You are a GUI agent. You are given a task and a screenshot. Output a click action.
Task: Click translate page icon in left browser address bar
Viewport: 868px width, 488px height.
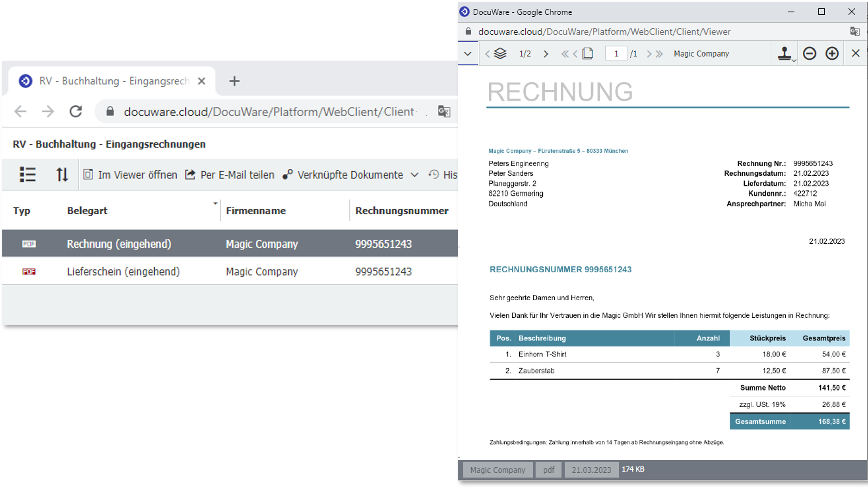(x=444, y=111)
